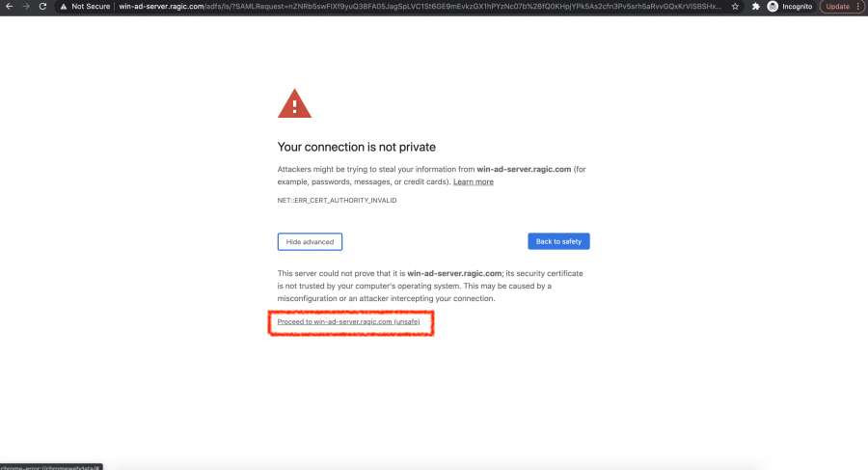868x470 pixels.
Task: Open Chrome menu via the Update button
Action: pyautogui.click(x=839, y=6)
